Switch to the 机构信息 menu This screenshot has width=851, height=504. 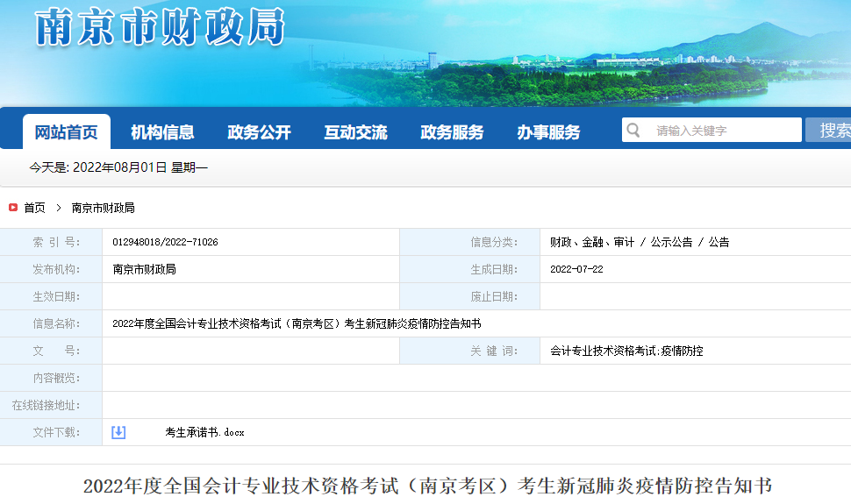point(162,132)
